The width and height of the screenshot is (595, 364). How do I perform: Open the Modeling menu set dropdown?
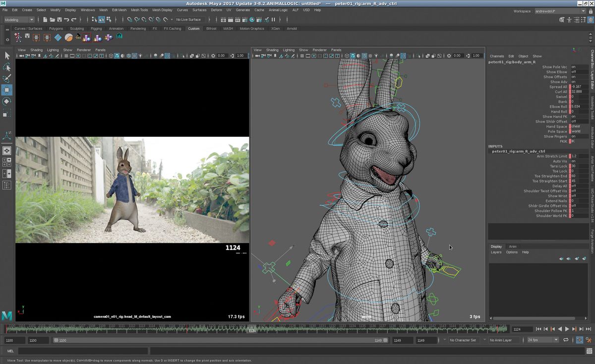point(19,20)
